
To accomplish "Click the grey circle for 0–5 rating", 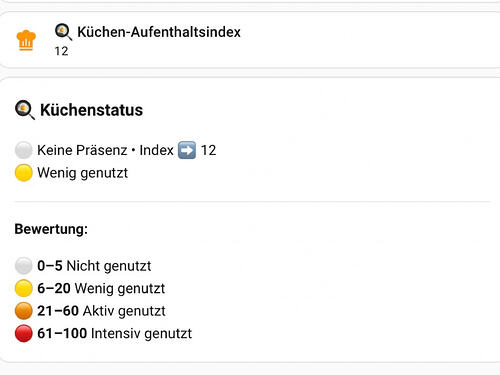I will click(x=24, y=266).
